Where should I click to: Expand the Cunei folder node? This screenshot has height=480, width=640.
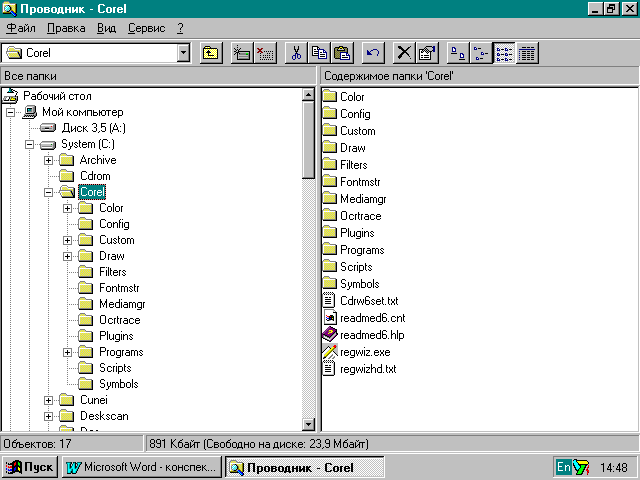(48, 400)
